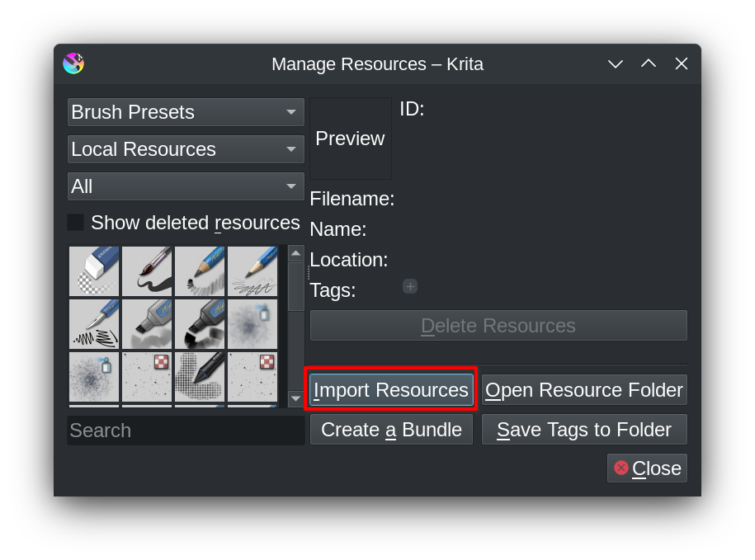The height and width of the screenshot is (560, 755).
Task: Select the light gray marker preset
Action: point(147,324)
